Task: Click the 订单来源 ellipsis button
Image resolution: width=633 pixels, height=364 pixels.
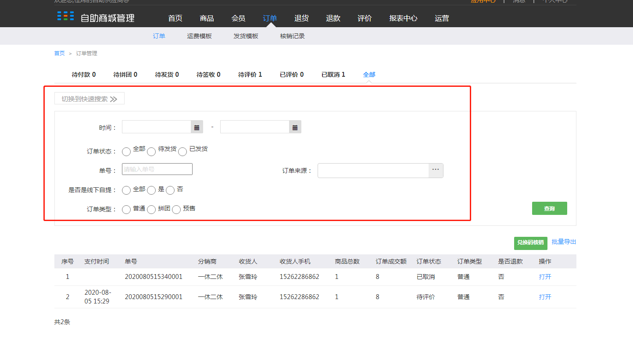Action: (436, 170)
